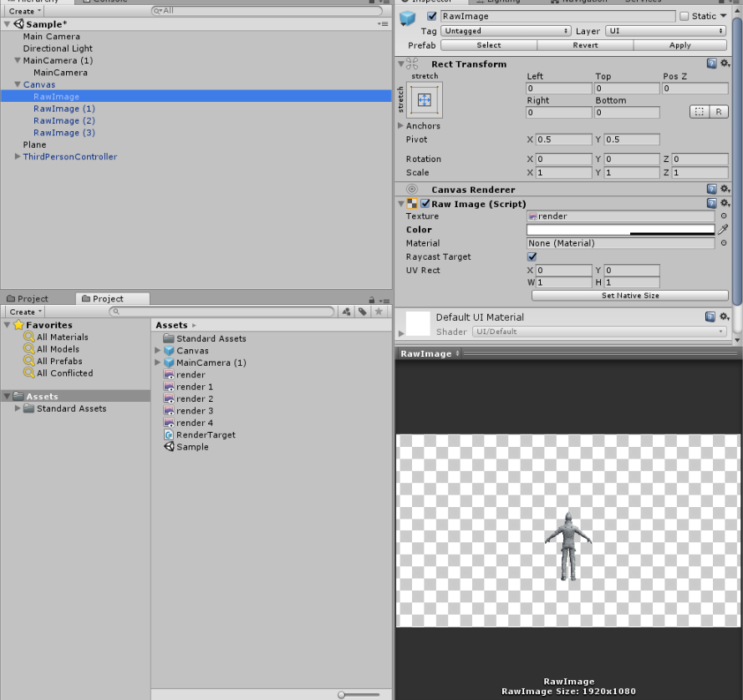Click the All Materials saved search
The width and height of the screenshot is (743, 700).
coord(56,337)
